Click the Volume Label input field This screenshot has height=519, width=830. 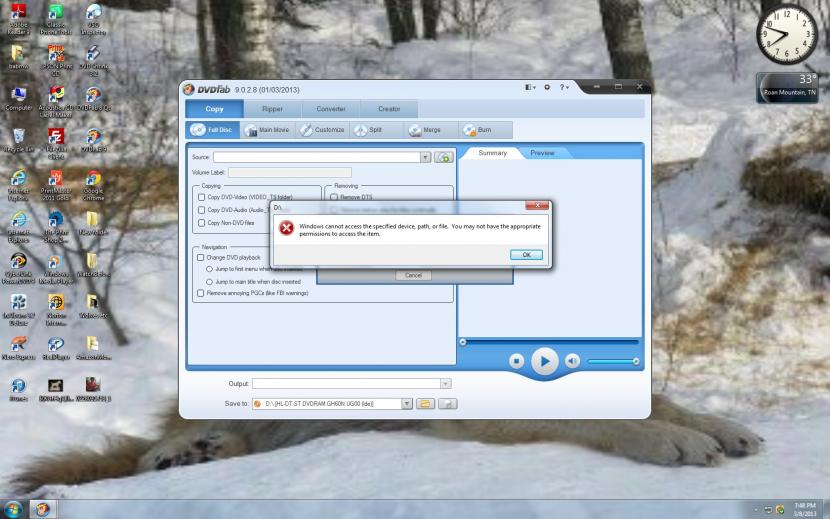click(290, 172)
